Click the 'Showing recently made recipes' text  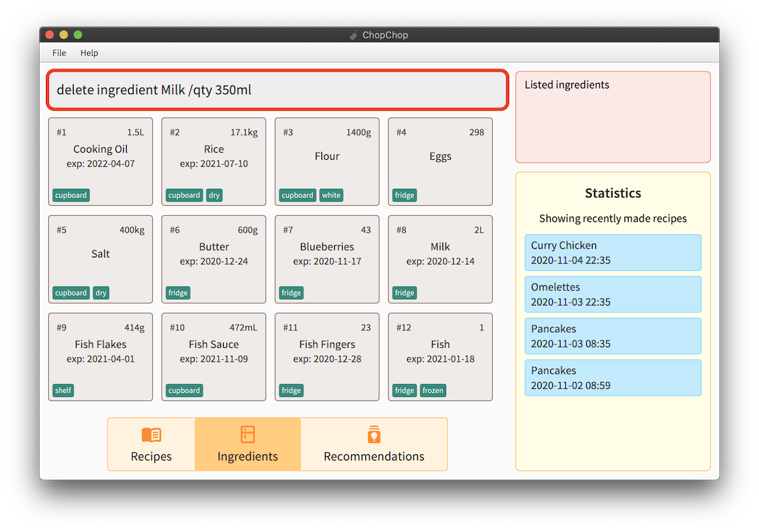point(613,219)
